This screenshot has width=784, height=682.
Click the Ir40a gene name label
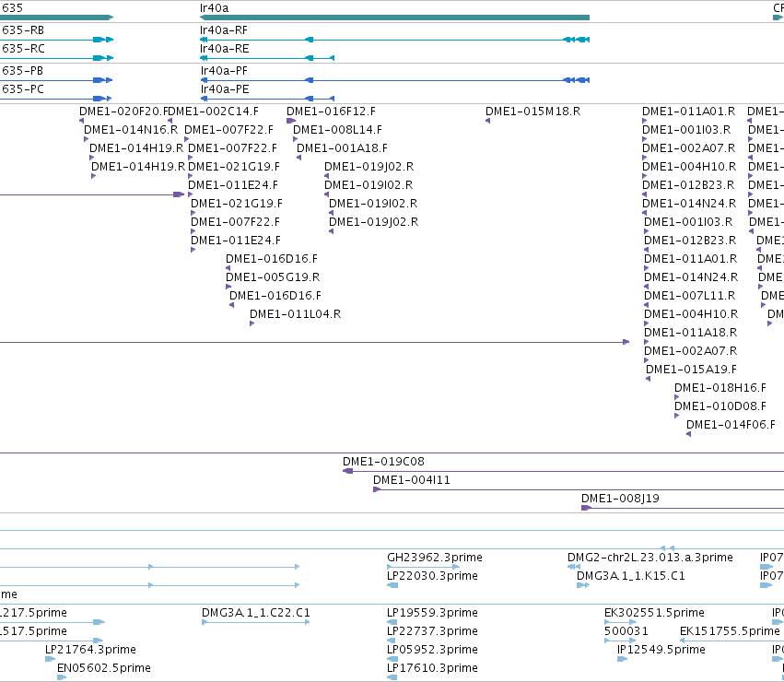[214, 8]
